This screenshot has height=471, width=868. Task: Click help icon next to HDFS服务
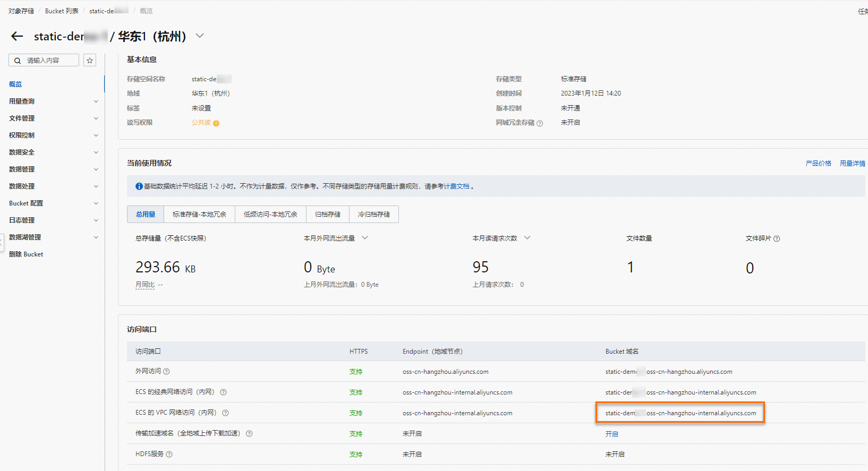(x=169, y=455)
